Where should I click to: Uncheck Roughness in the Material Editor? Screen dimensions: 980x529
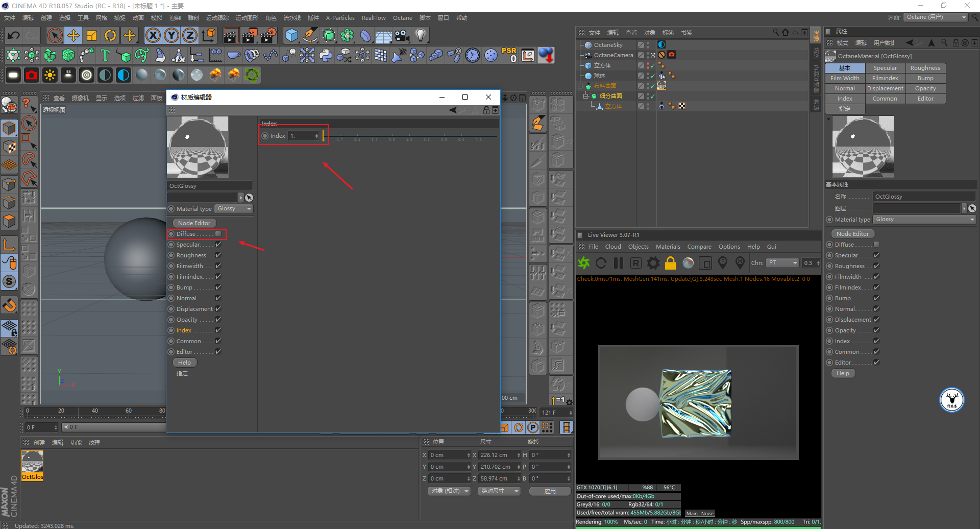coord(218,255)
